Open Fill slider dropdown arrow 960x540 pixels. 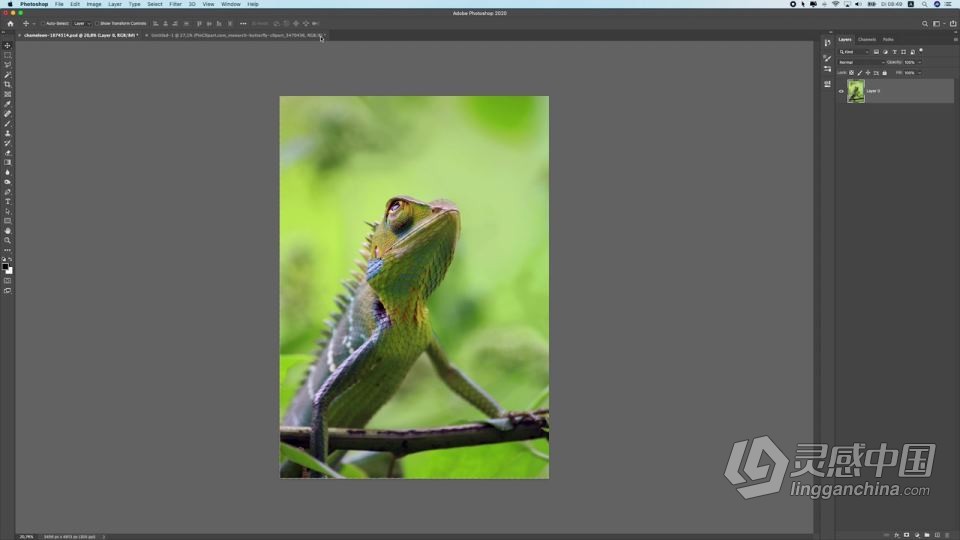pos(920,73)
